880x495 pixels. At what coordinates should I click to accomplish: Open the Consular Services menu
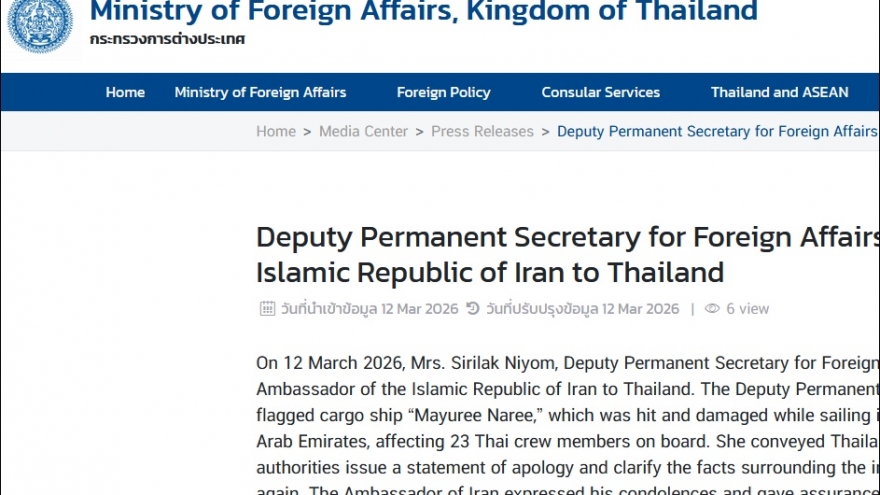coord(600,92)
